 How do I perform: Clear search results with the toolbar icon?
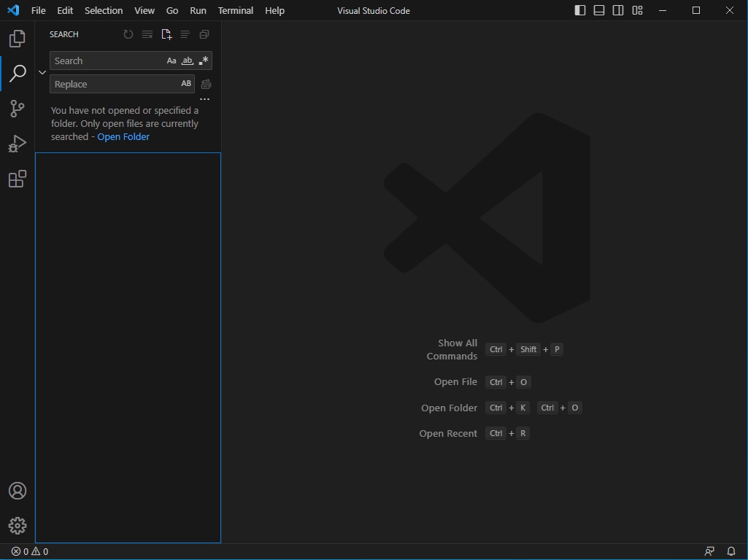pos(147,34)
